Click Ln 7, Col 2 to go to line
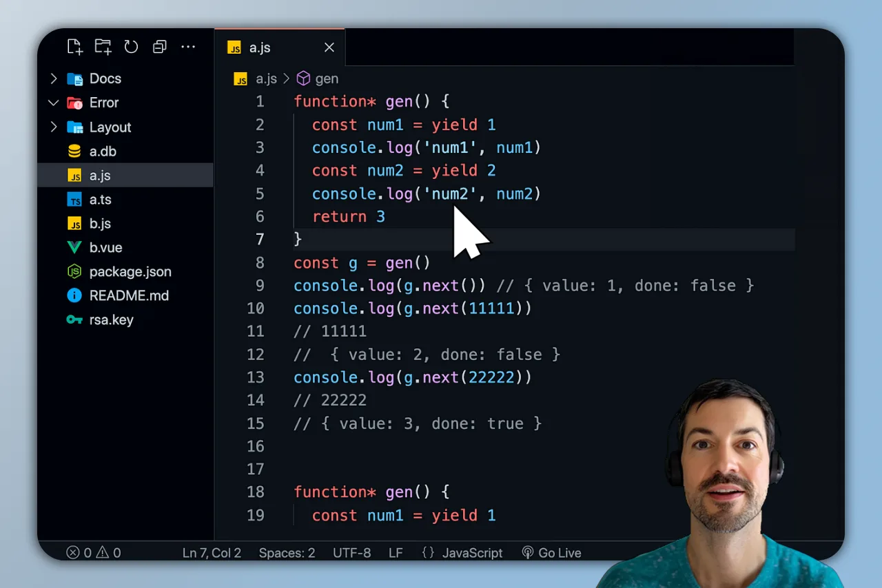882x588 pixels. click(212, 553)
